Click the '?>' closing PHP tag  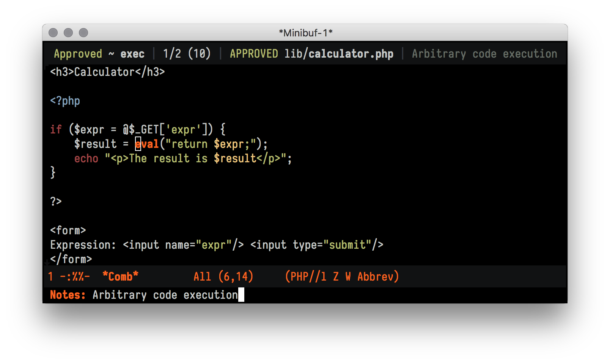tap(56, 201)
